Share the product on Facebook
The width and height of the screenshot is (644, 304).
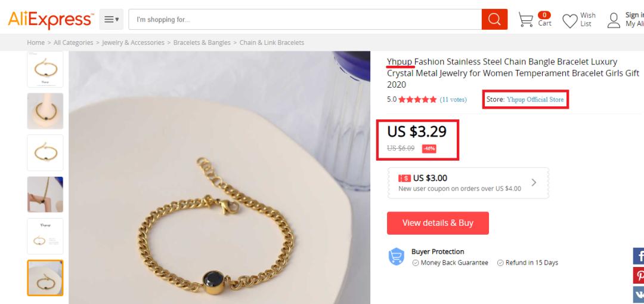(639, 256)
